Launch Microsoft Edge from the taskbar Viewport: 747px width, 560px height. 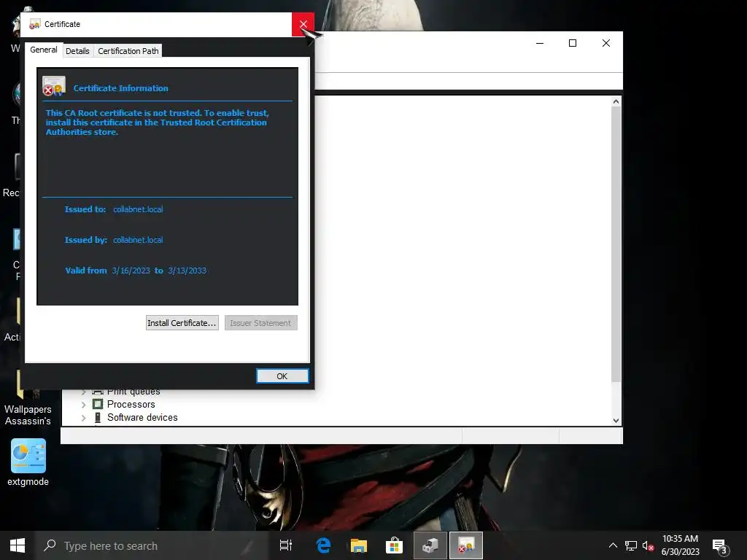pyautogui.click(x=323, y=545)
